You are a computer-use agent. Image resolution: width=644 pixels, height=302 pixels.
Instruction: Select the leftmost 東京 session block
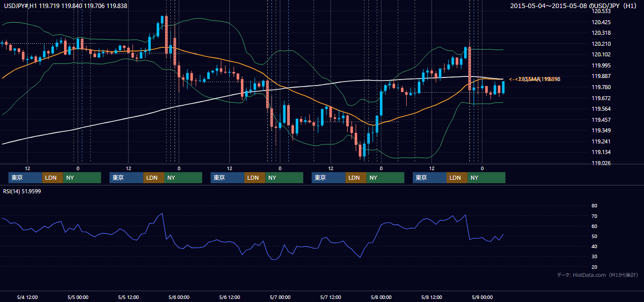tap(25, 178)
